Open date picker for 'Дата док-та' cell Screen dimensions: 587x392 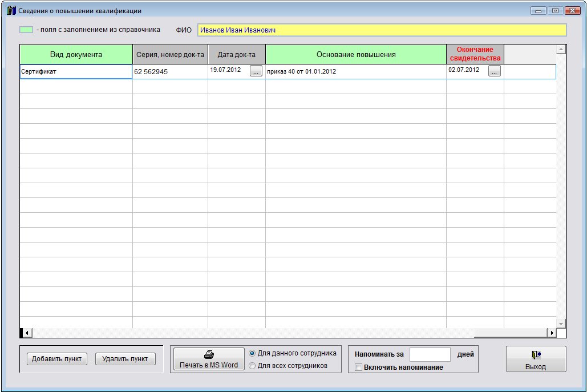tap(256, 71)
